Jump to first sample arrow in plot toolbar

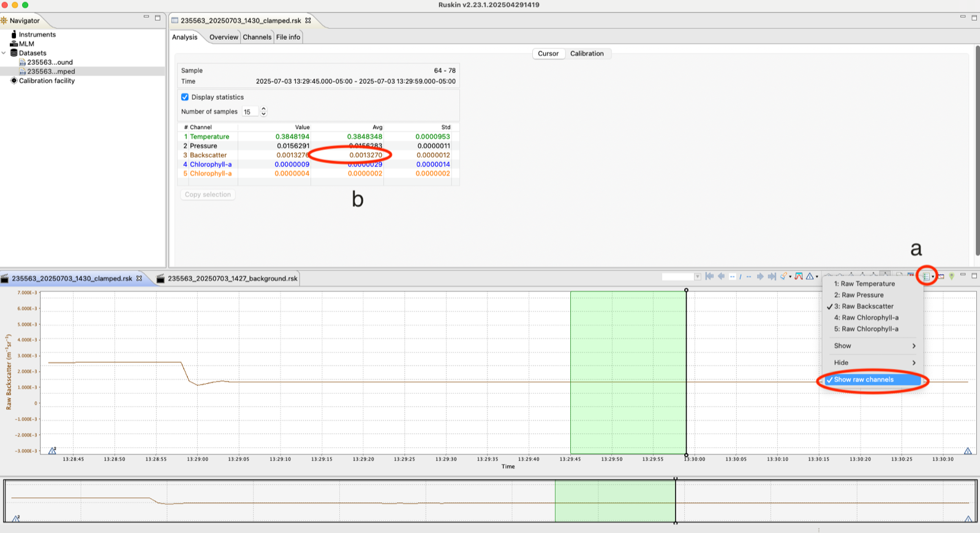coord(709,277)
